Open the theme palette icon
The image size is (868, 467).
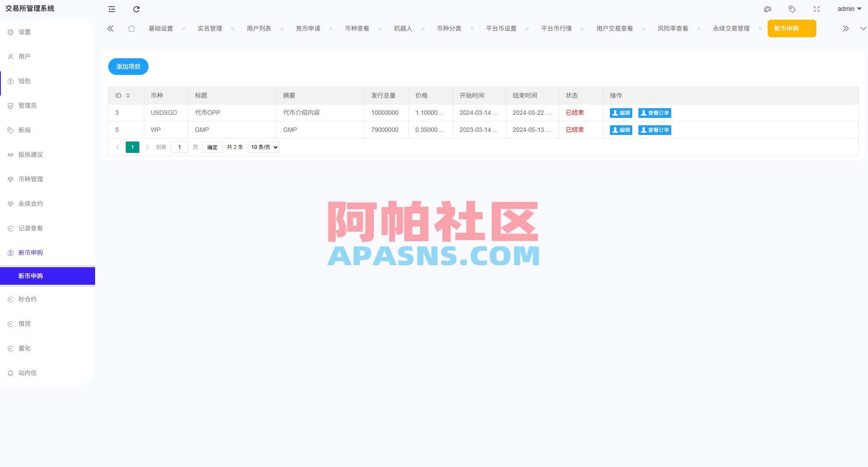[768, 9]
